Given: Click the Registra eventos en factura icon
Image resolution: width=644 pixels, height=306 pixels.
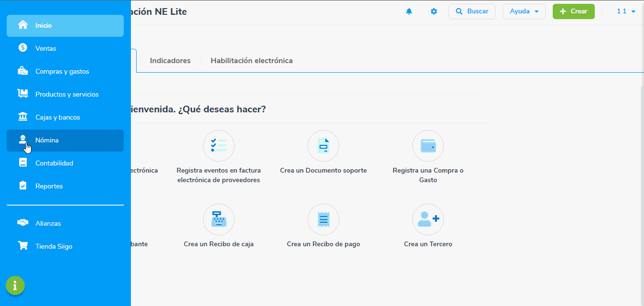Looking at the screenshot, I should click(219, 146).
